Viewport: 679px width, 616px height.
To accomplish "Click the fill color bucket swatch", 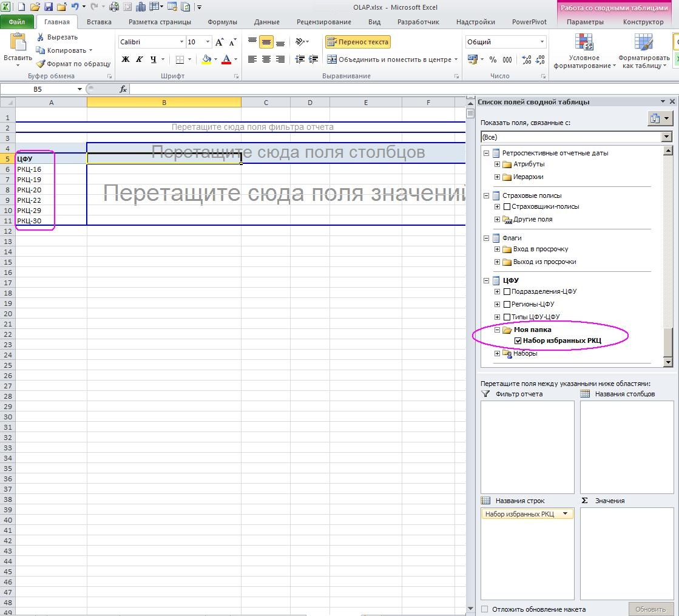I will coord(206,59).
